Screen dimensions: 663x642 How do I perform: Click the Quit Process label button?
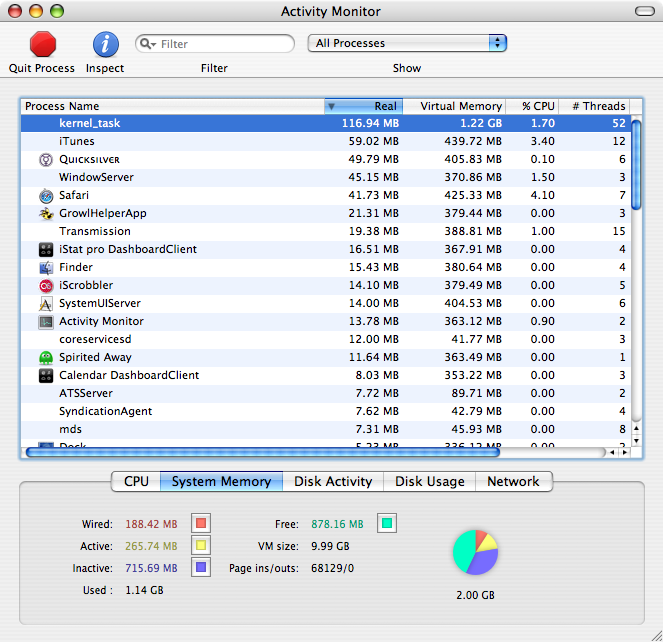[x=41, y=68]
